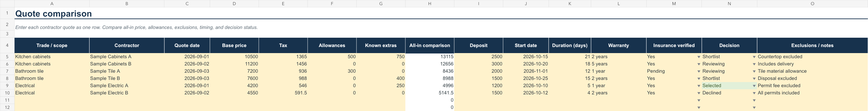Select the Allowances header cell

(332, 45)
